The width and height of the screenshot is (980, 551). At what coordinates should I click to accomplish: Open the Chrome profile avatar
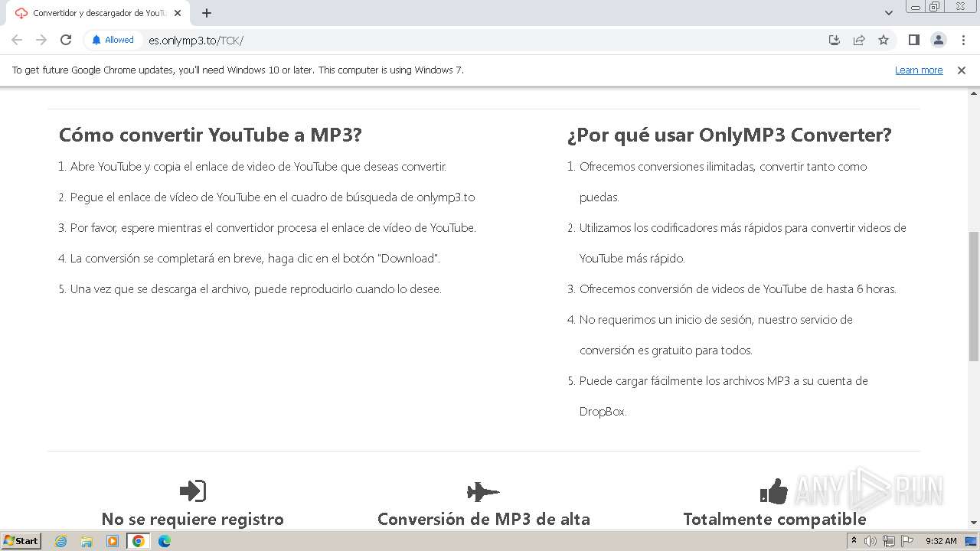938,40
